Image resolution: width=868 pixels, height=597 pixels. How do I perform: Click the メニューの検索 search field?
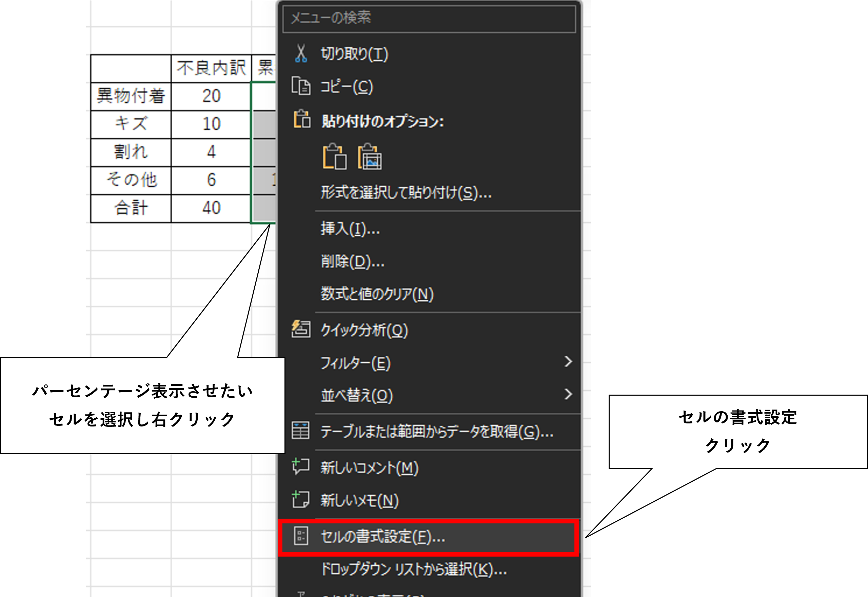[429, 18]
